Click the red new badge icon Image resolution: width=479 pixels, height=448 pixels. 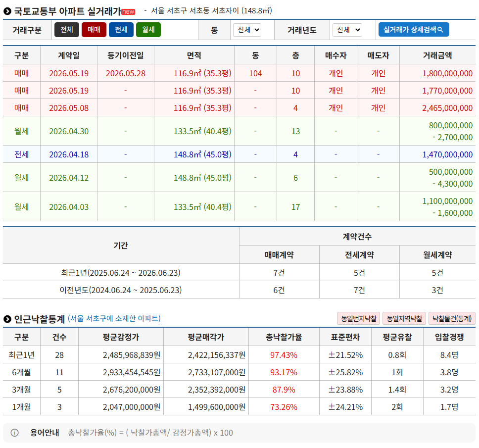tap(128, 11)
